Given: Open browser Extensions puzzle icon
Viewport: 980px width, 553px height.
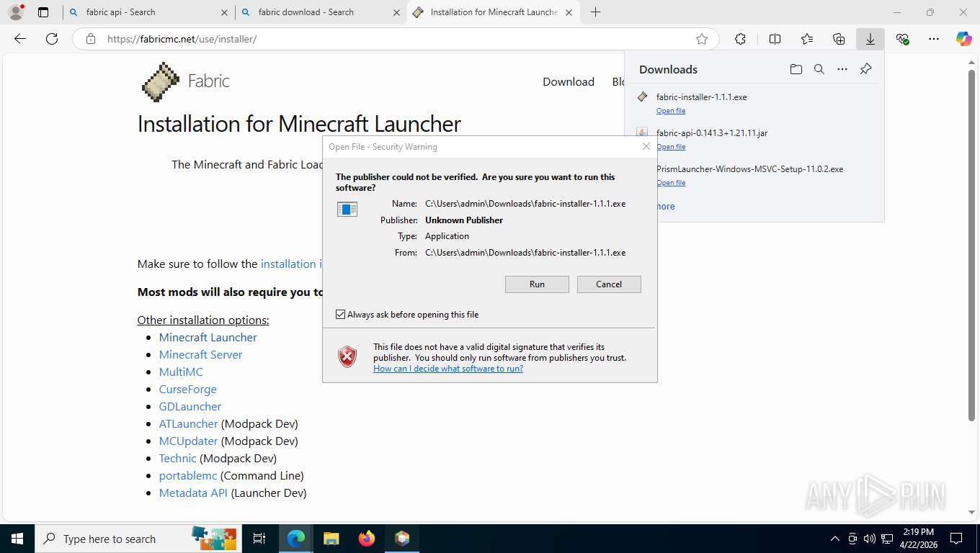Looking at the screenshot, I should click(x=740, y=39).
